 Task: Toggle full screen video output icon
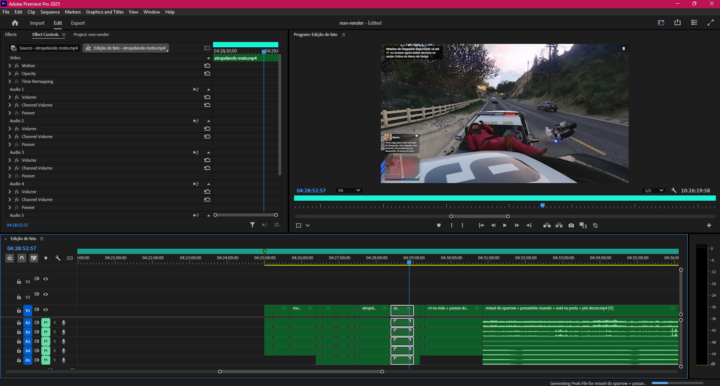click(x=710, y=22)
